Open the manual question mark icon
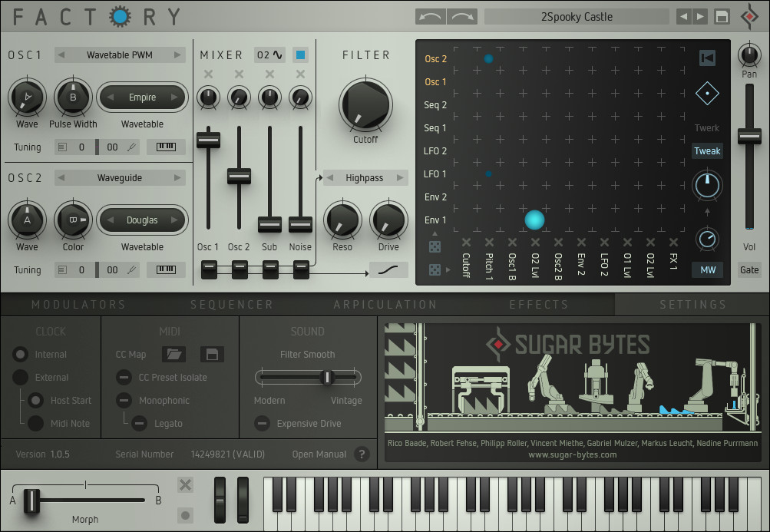770x532 pixels. [362, 454]
